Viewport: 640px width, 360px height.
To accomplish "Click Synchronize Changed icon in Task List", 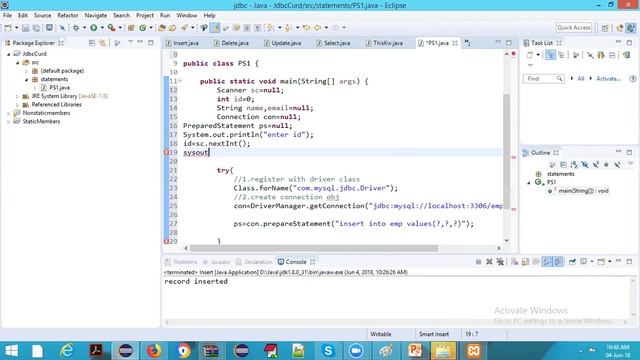I will tap(626, 55).
